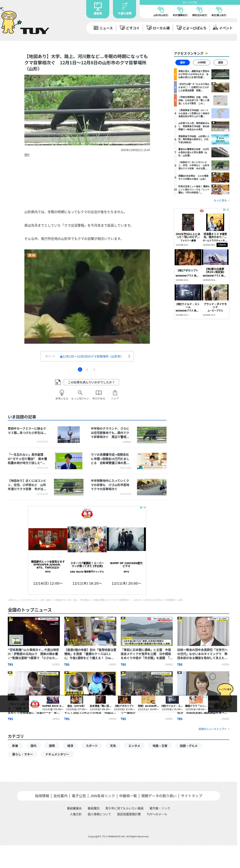This screenshot has height=868, width=240.
Task: Check weather icon for 山形(村山地方)
Action: coord(161,10)
